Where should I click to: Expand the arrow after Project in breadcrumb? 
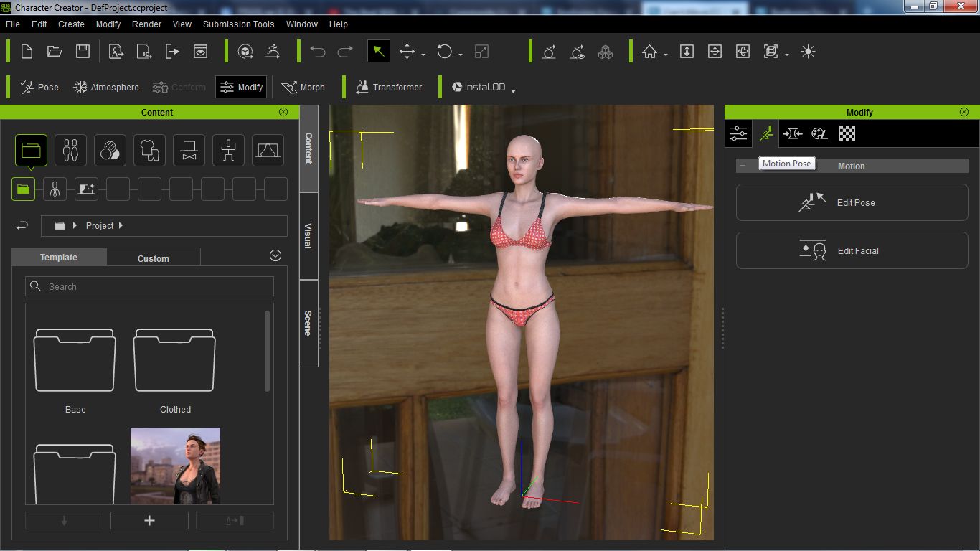[121, 225]
